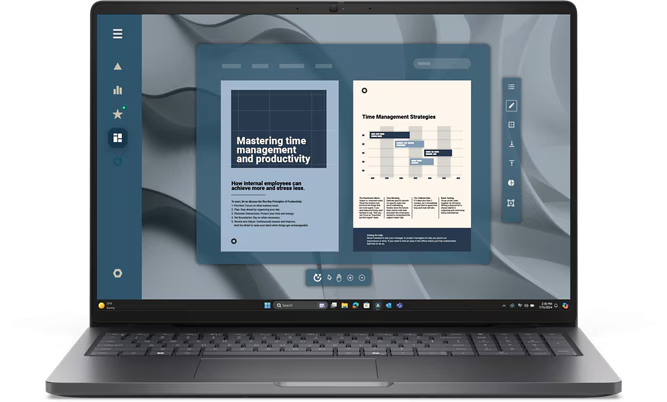The width and height of the screenshot is (667, 402).
Task: Select the grid frame tool in right panel
Action: pos(511,125)
